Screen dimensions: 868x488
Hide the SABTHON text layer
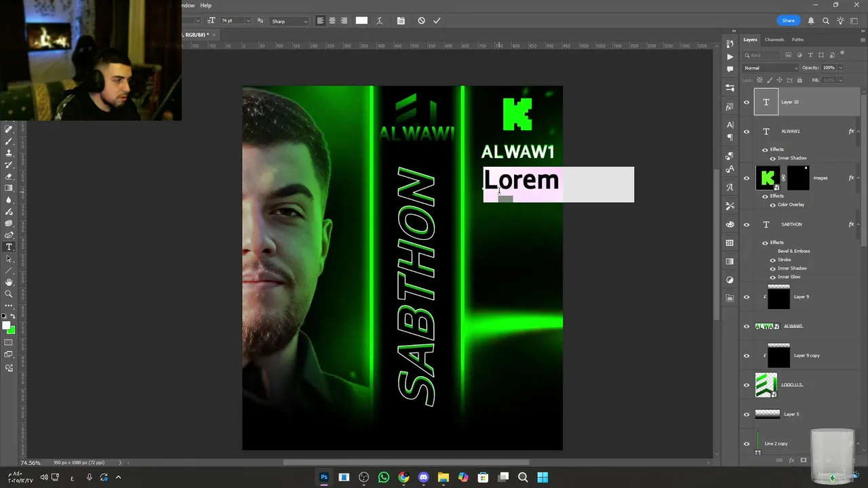click(x=747, y=224)
